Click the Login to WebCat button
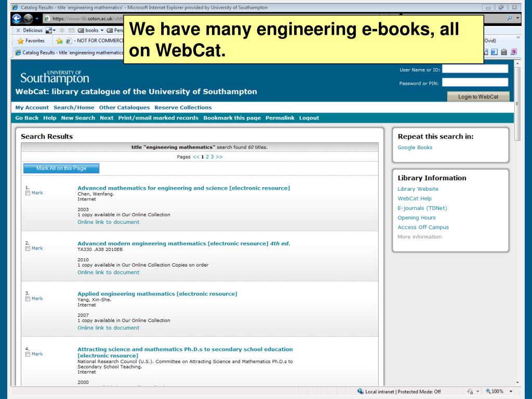Screen dimensions: 532x399 point(478,97)
